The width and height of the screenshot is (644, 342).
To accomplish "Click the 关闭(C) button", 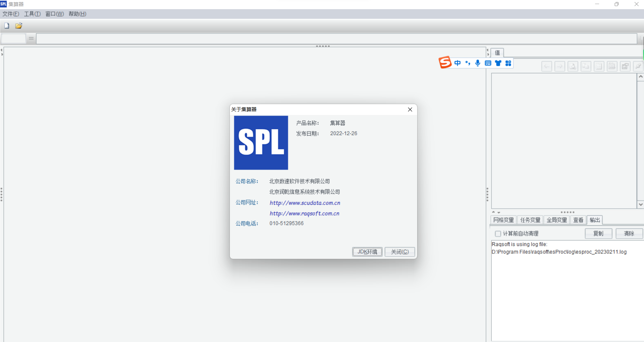I will tap(400, 252).
